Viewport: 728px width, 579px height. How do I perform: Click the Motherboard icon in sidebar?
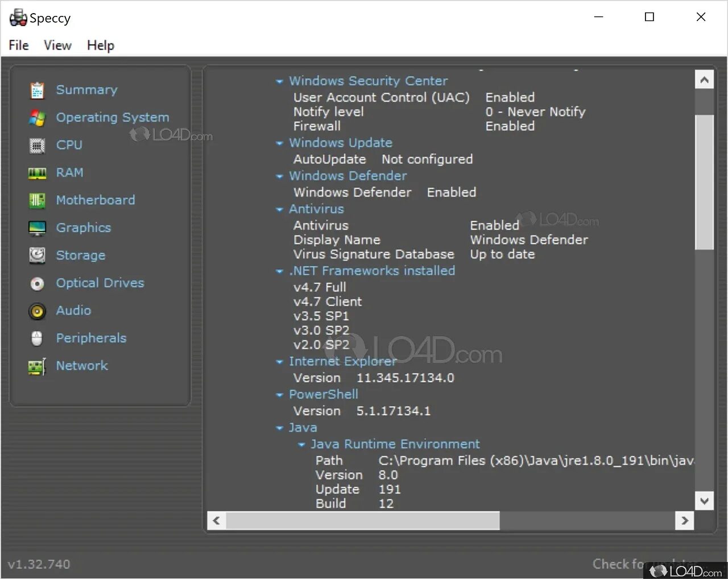coord(37,200)
